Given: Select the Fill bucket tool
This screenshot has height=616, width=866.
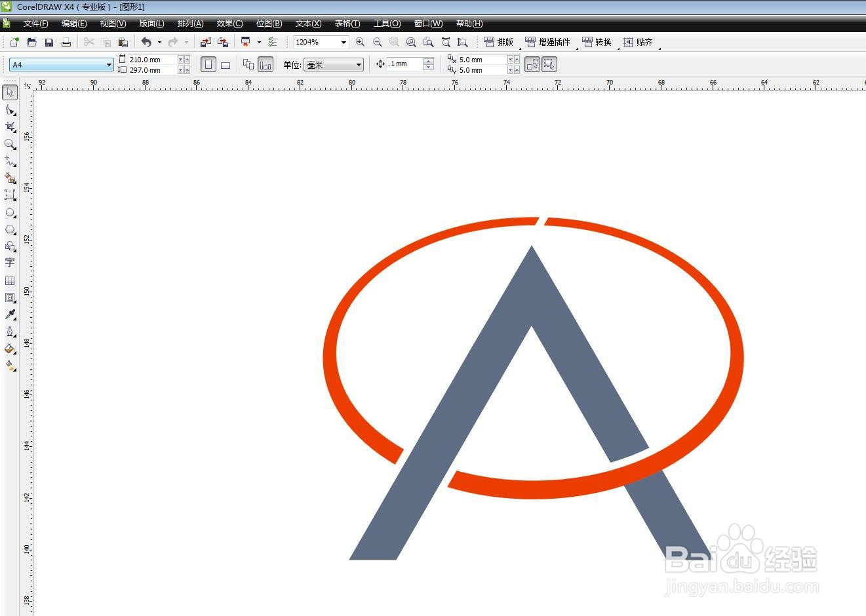Looking at the screenshot, I should coord(10,349).
